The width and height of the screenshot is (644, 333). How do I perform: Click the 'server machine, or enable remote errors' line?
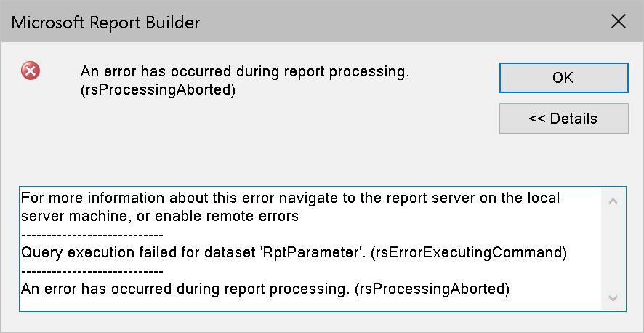pos(160,216)
